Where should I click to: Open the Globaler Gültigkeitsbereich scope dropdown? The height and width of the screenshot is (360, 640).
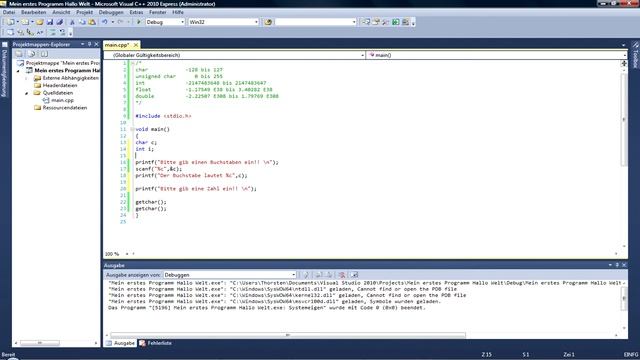[x=362, y=55]
